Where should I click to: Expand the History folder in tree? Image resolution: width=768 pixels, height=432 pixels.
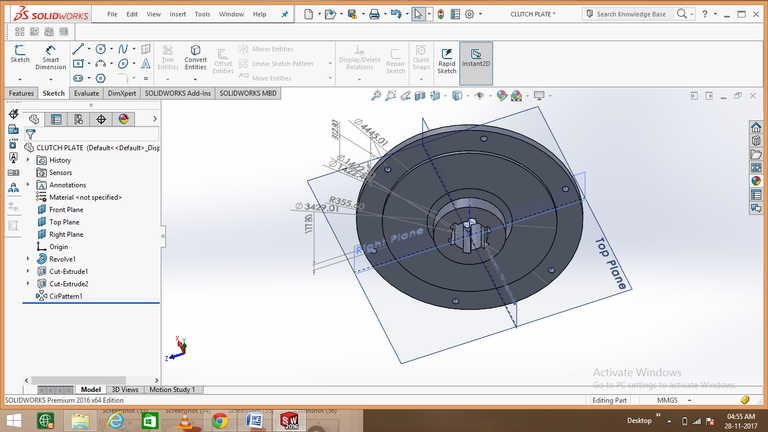click(28, 160)
